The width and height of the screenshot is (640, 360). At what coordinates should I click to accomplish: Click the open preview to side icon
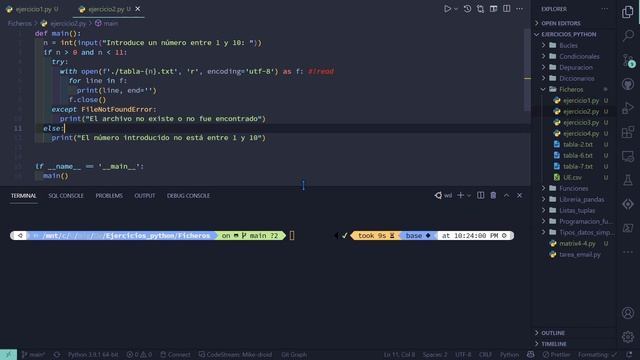coord(493,9)
